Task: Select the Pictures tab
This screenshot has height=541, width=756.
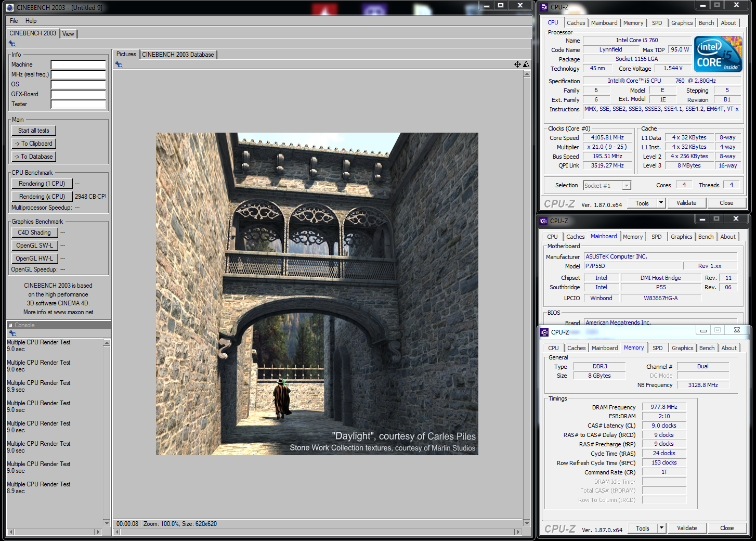Action: coord(126,54)
